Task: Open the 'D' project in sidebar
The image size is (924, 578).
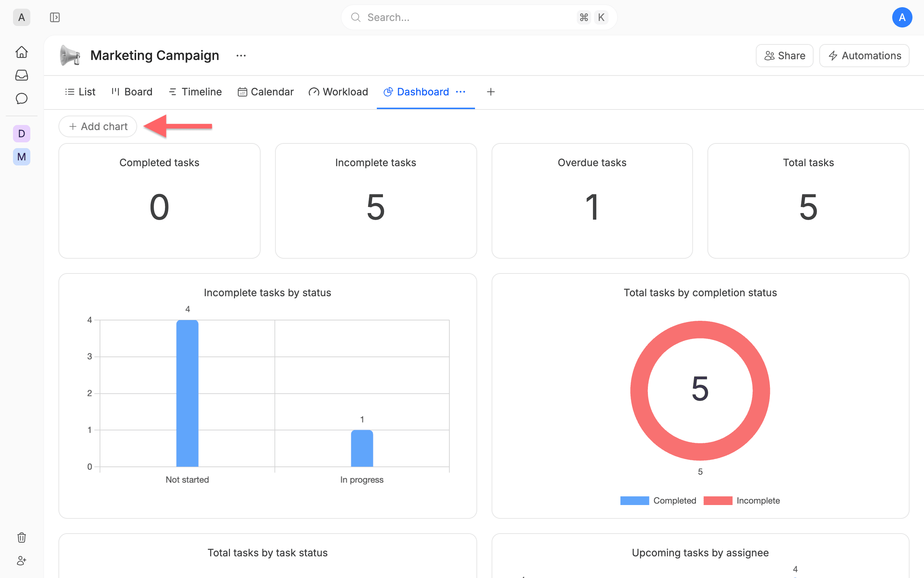Action: click(x=21, y=134)
